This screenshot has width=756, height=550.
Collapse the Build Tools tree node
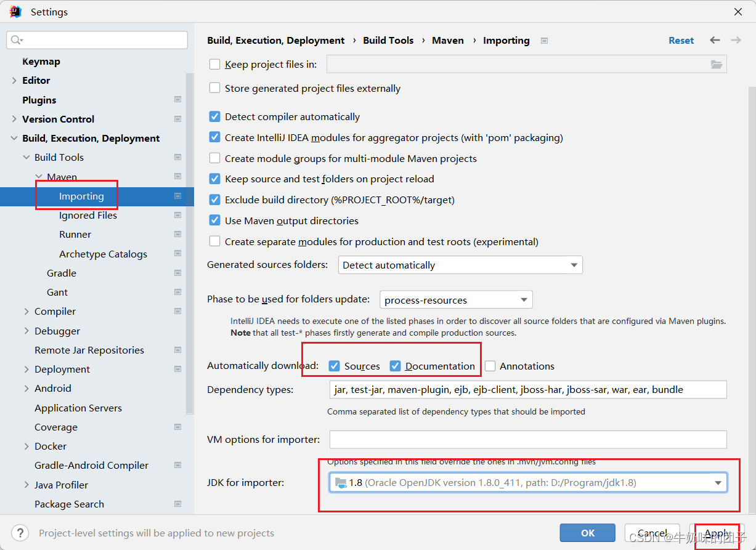pyautogui.click(x=26, y=158)
